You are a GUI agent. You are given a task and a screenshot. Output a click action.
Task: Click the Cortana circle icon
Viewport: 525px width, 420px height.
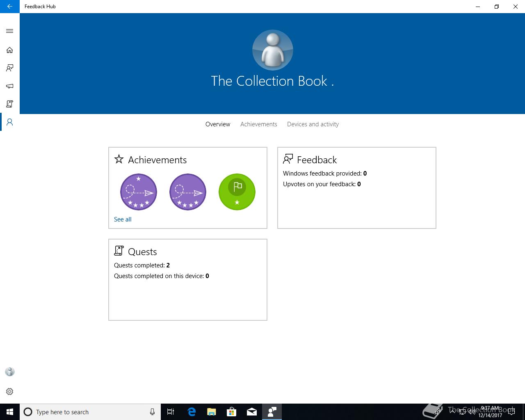[x=28, y=412]
